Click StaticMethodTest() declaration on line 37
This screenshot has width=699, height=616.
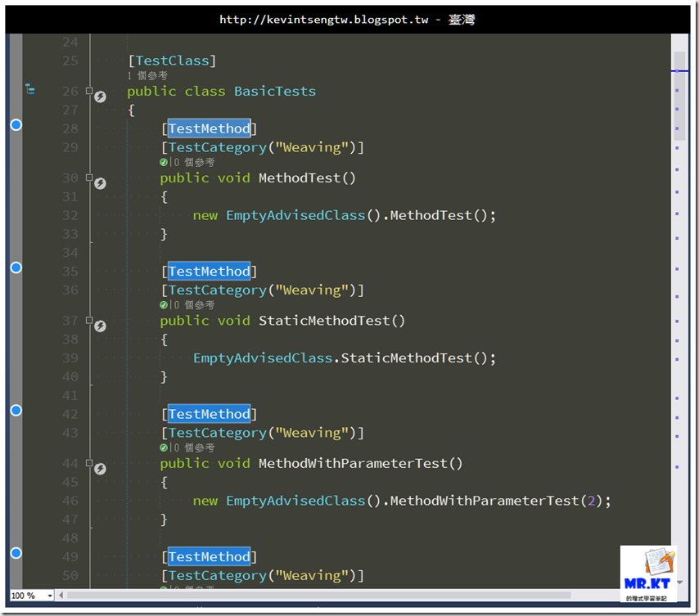[x=332, y=321]
